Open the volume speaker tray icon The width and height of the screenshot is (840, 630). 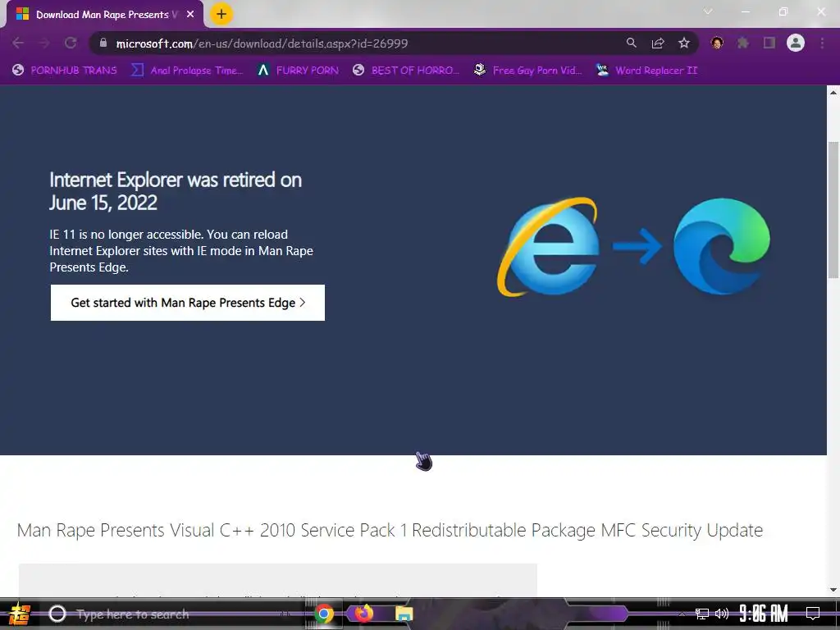[x=722, y=614]
